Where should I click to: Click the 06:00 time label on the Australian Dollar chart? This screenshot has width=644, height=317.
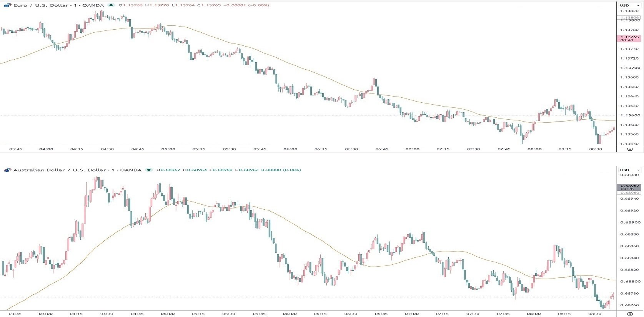[290, 314]
